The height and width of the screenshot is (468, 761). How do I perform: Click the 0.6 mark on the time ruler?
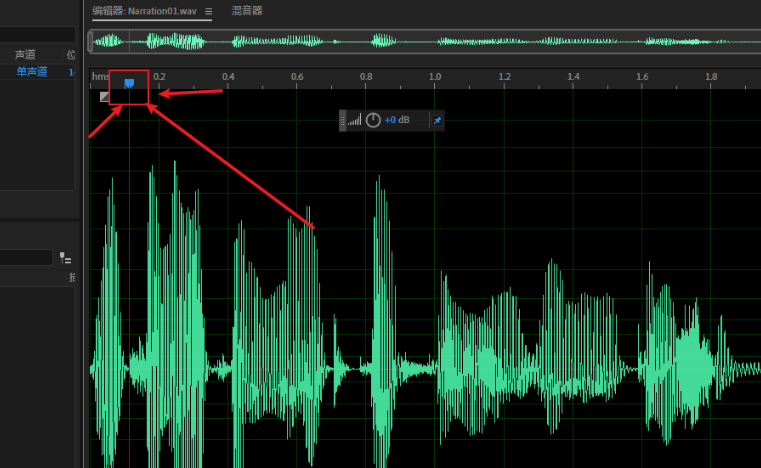(297, 77)
